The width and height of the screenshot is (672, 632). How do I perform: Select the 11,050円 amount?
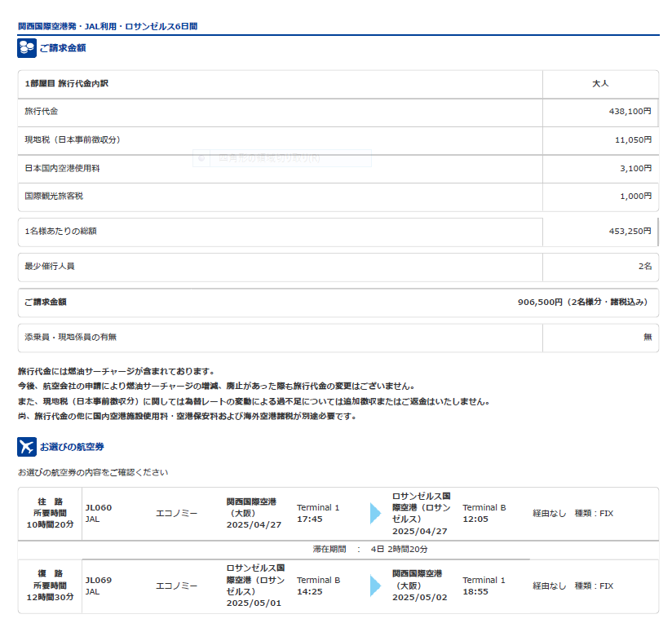(633, 139)
